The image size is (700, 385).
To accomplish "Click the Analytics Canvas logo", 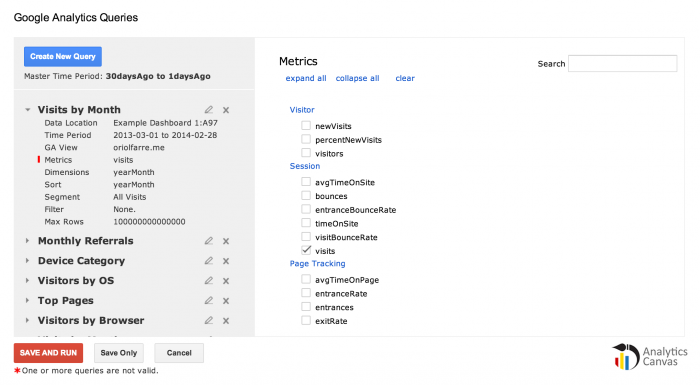I will pos(650,357).
